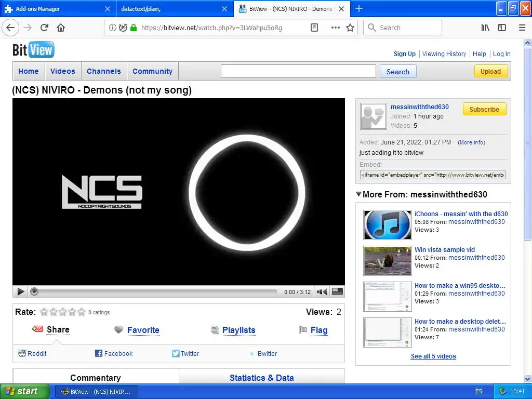Click the yellow Upload button

click(490, 71)
